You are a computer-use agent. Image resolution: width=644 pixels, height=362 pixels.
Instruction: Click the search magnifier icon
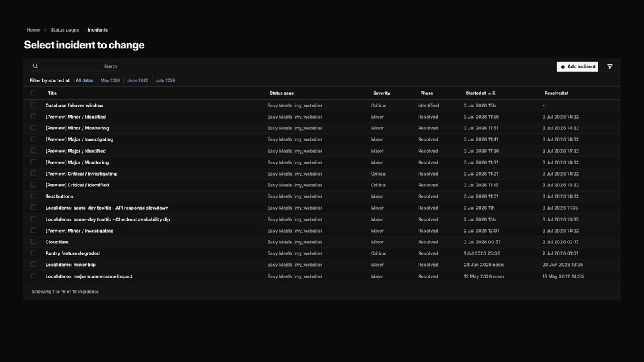tap(36, 66)
